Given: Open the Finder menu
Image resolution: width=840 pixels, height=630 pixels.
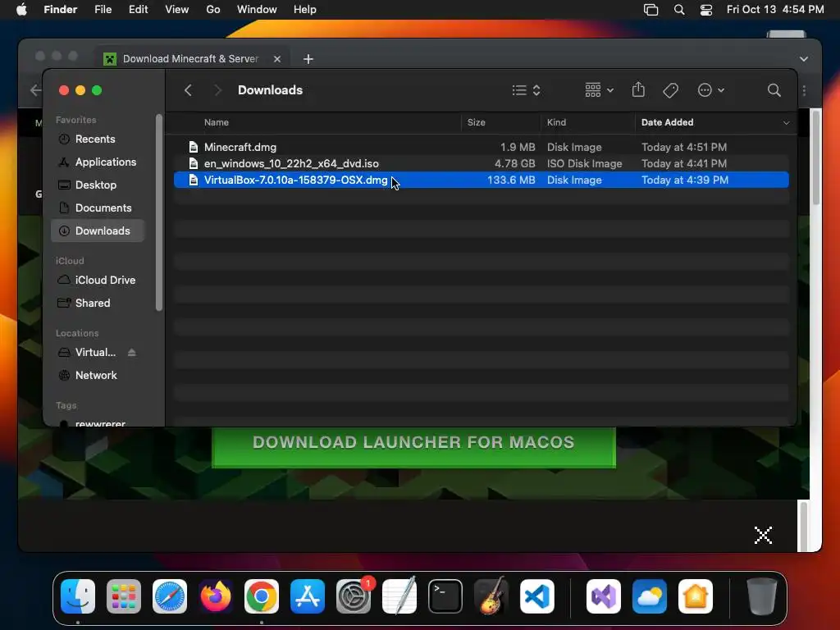Looking at the screenshot, I should pyautogui.click(x=61, y=10).
